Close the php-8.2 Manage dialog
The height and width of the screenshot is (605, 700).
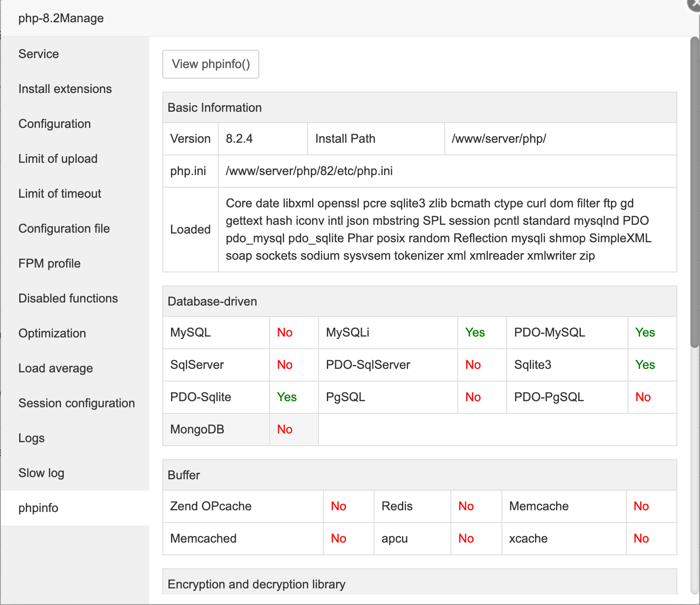coord(695,3)
